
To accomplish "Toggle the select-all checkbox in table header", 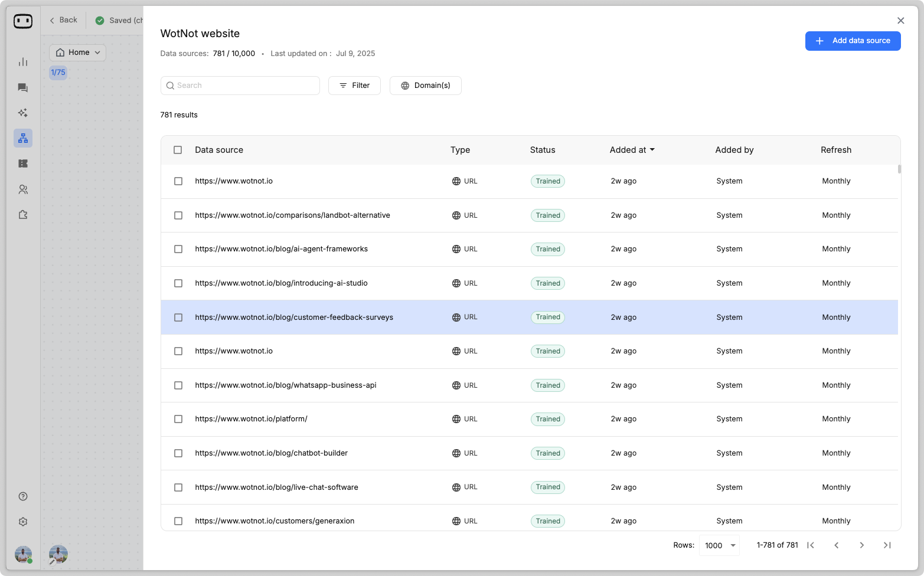I will pyautogui.click(x=178, y=150).
